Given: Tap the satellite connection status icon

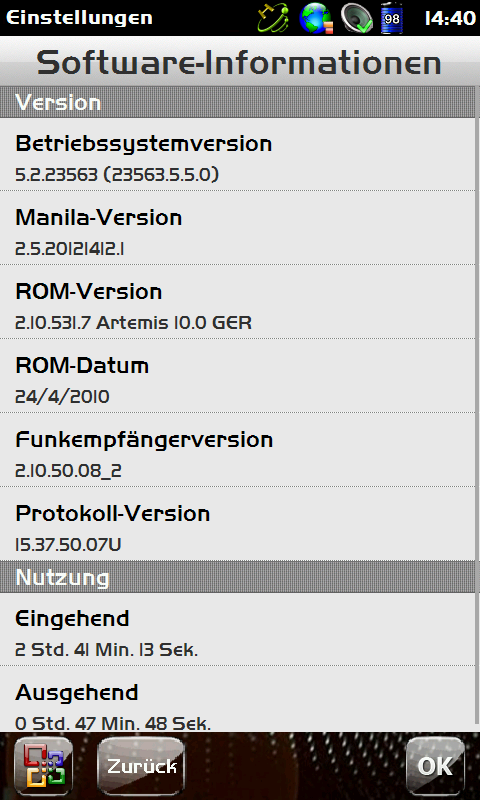Looking at the screenshot, I should [273, 18].
